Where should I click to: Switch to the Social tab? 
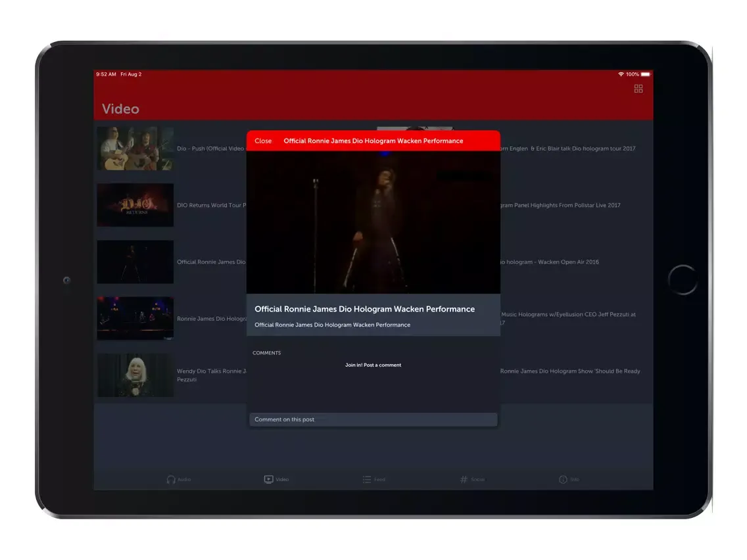click(x=472, y=480)
